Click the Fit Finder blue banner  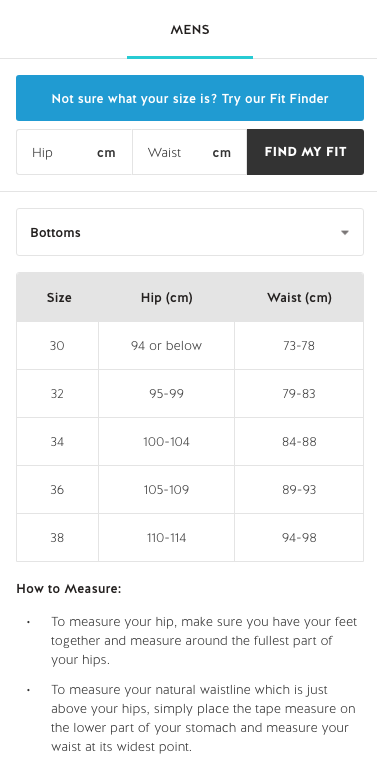coord(190,98)
